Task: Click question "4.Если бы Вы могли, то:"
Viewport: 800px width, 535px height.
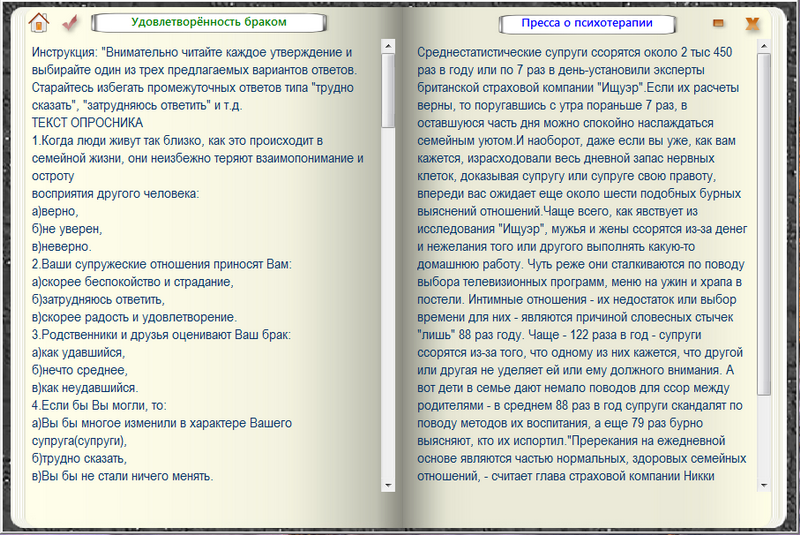Action: pos(99,405)
